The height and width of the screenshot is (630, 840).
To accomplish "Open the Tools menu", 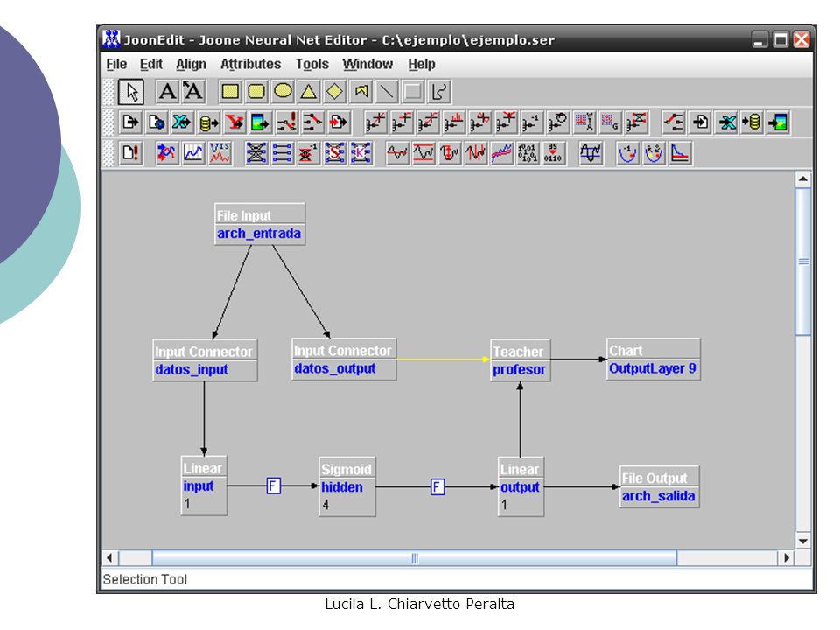I will 312,64.
